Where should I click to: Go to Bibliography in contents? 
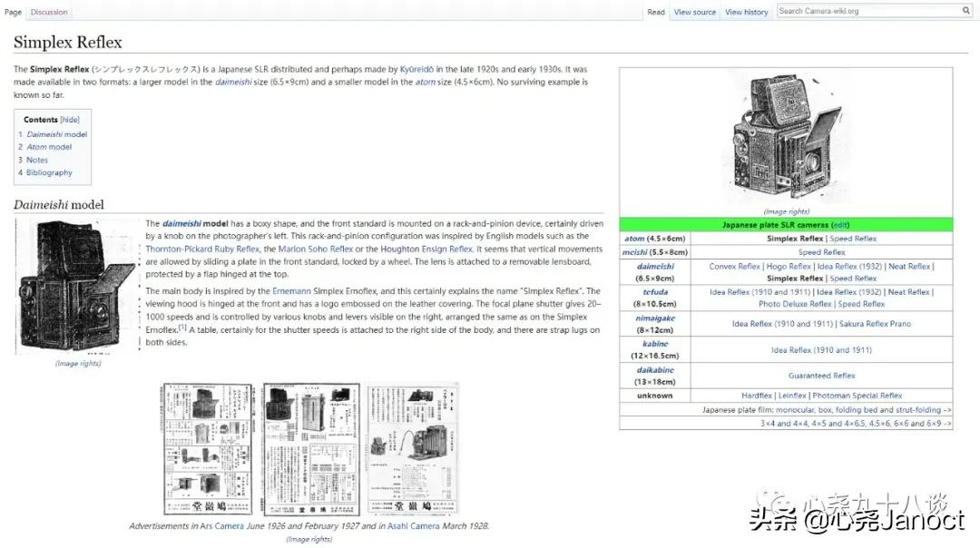pos(49,172)
